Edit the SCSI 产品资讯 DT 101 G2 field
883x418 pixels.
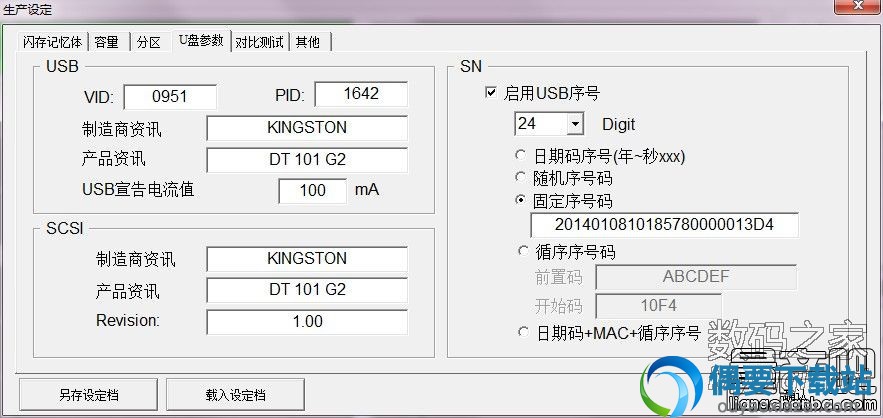(307, 290)
